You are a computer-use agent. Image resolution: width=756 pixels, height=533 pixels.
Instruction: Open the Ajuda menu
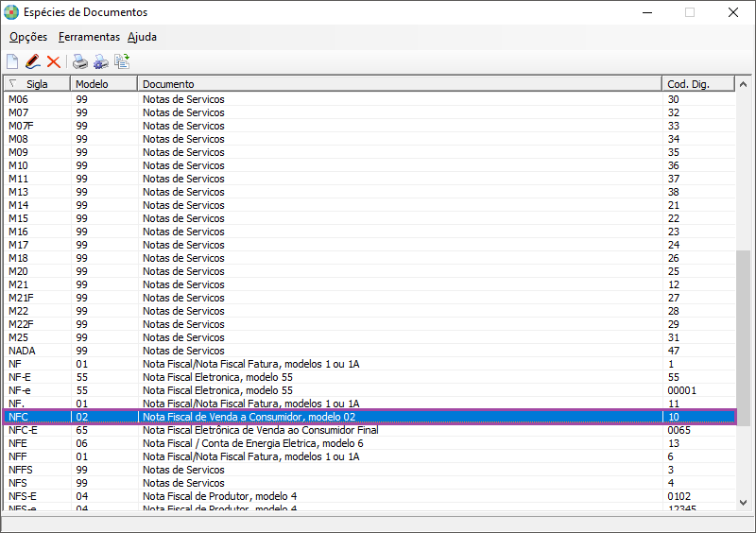pyautogui.click(x=142, y=37)
